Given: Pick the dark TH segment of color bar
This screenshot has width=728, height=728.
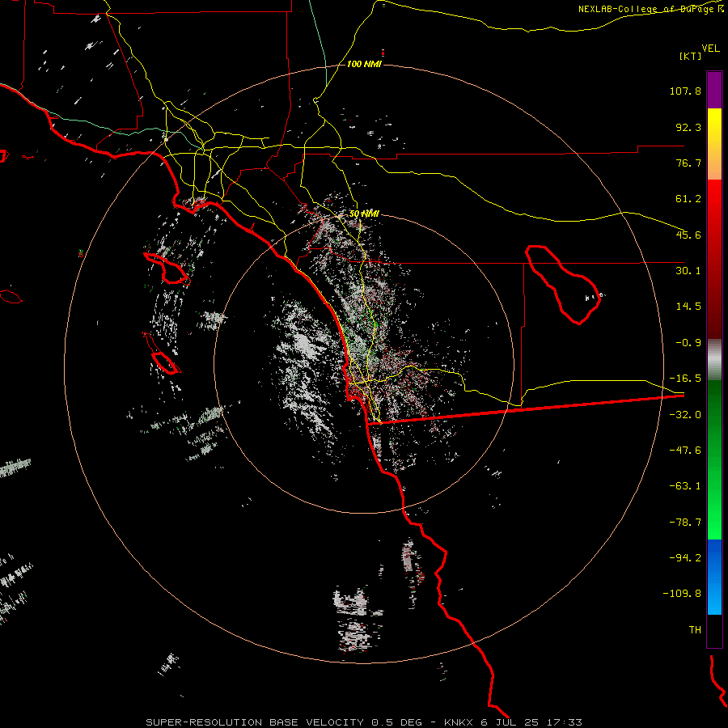Looking at the screenshot, I should (714, 630).
